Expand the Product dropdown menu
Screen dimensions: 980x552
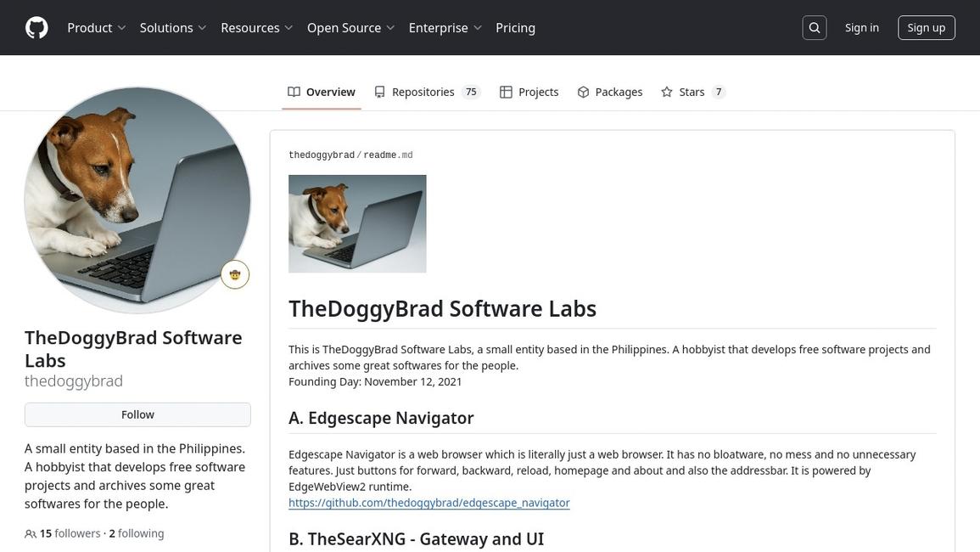[x=96, y=27]
